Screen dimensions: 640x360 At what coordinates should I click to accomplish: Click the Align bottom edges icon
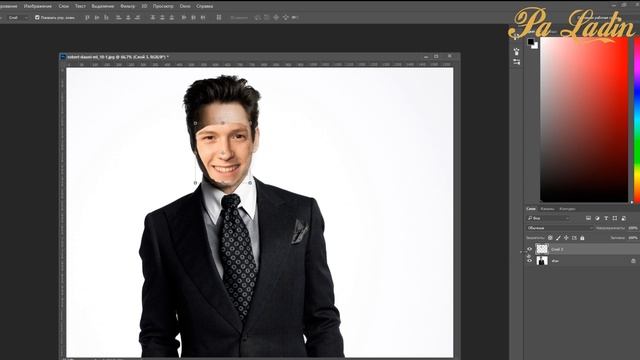106,18
